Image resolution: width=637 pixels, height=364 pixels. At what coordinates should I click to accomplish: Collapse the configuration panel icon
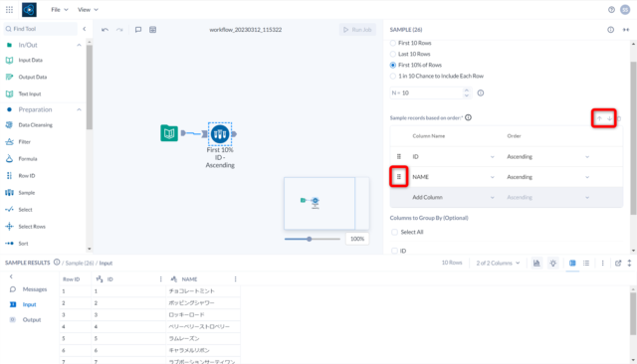(626, 30)
